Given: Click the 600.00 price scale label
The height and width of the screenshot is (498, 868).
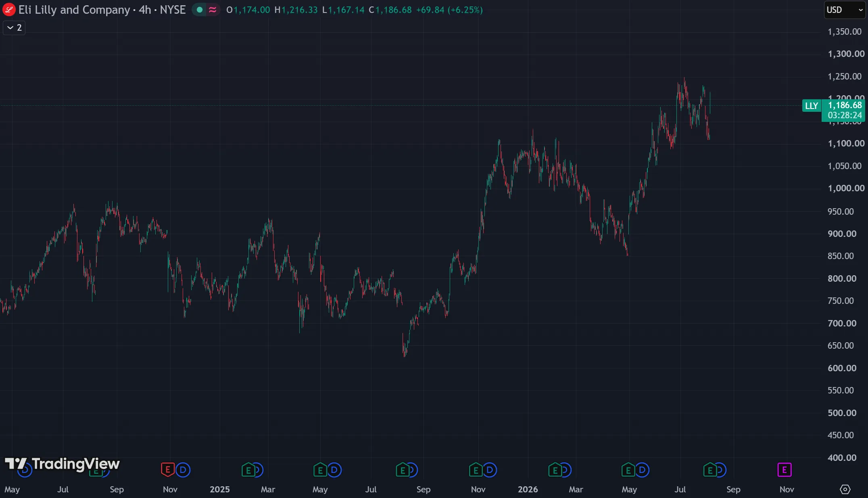Looking at the screenshot, I should point(842,368).
